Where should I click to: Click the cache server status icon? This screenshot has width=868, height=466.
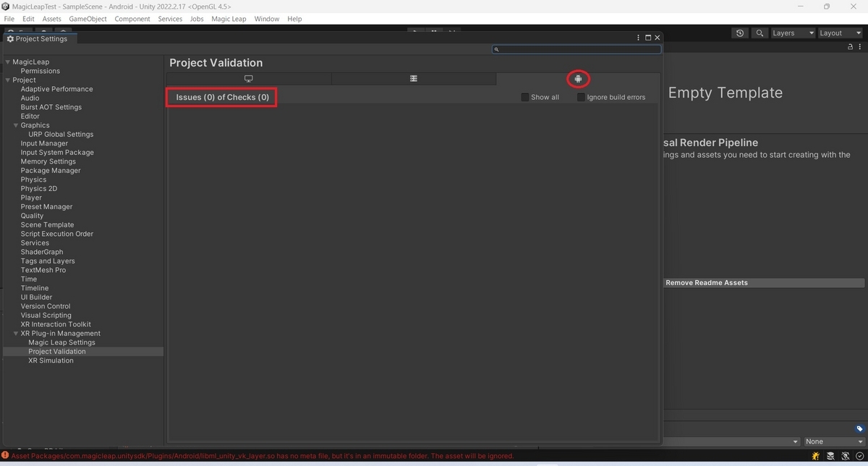[x=830, y=456]
